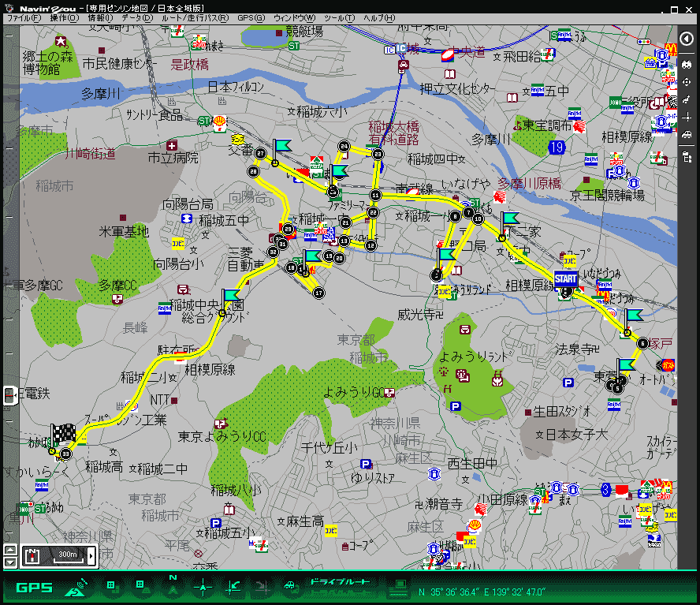
Task: Collapse right sidebar with round arrow button
Action: click(x=687, y=39)
